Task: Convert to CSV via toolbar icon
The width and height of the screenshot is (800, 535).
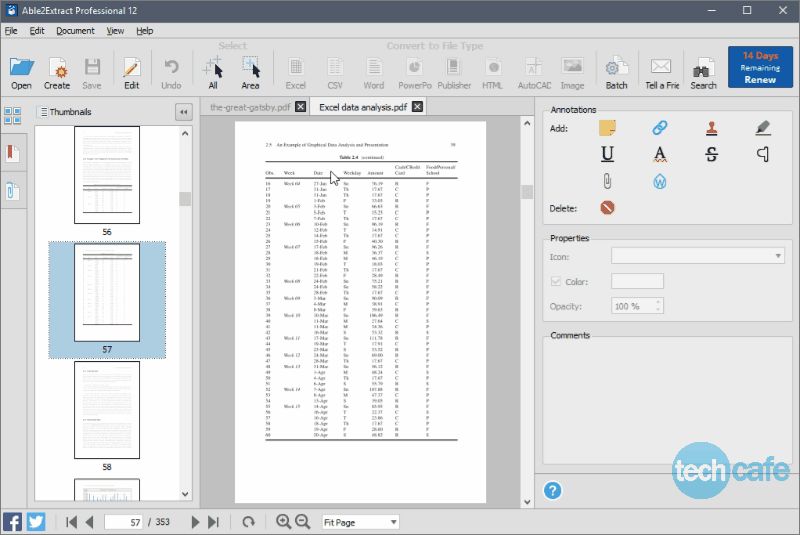Action: 335,73
